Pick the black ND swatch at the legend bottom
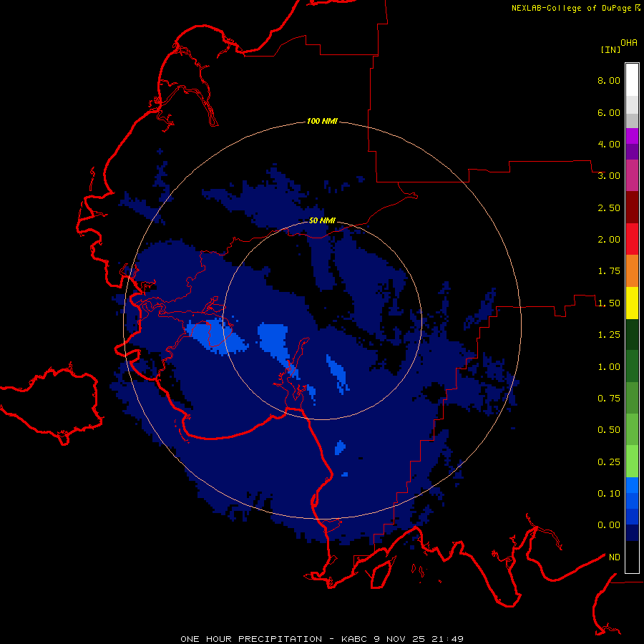Viewport: 644px width, 644px height. pyautogui.click(x=632, y=557)
